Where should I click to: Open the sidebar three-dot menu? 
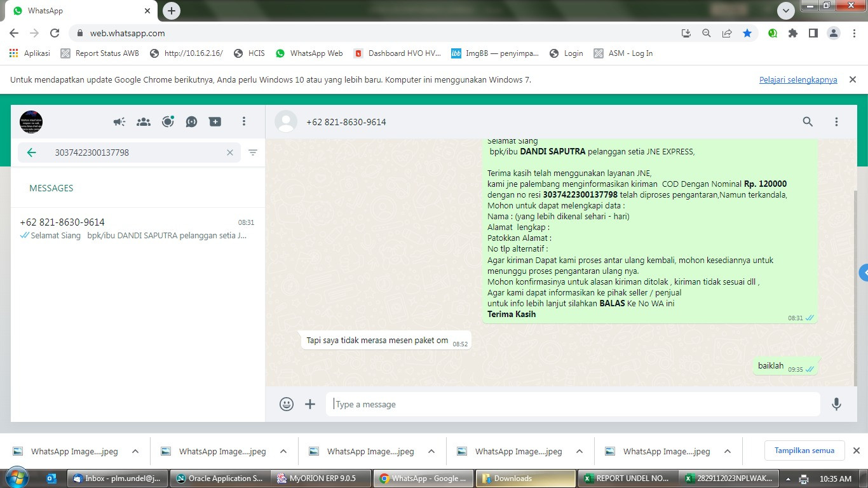(244, 121)
